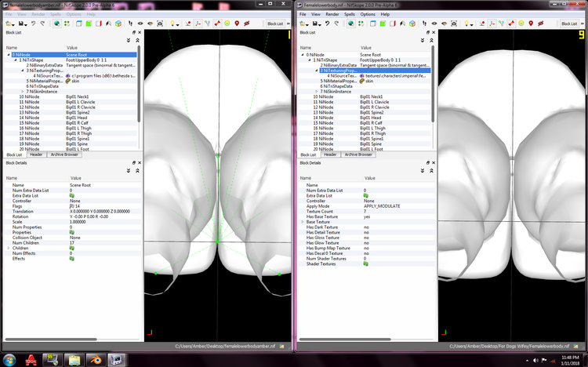Multicolor cube user-view icon in left window

pyautogui.click(x=118, y=24)
